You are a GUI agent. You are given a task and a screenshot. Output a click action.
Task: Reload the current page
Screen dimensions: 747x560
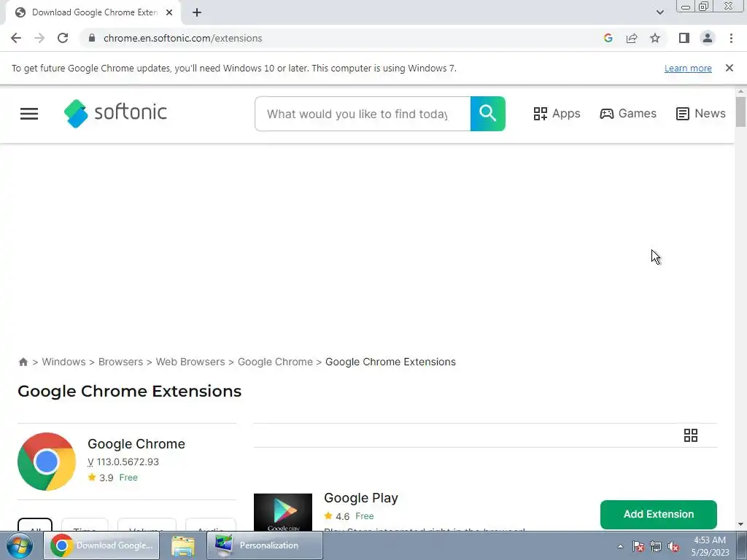(63, 38)
